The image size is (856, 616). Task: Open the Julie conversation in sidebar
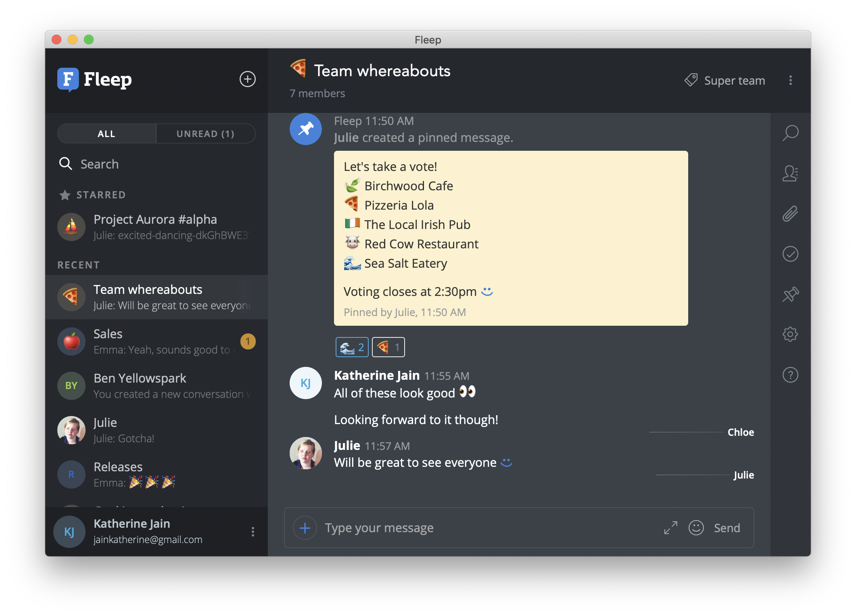[157, 430]
